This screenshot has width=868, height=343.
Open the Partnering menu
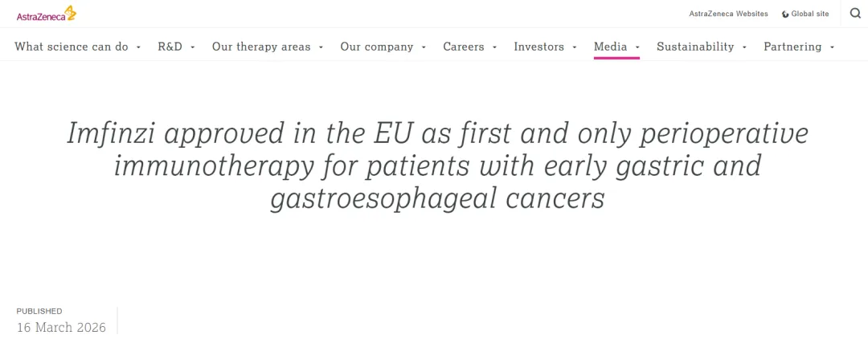tap(792, 47)
